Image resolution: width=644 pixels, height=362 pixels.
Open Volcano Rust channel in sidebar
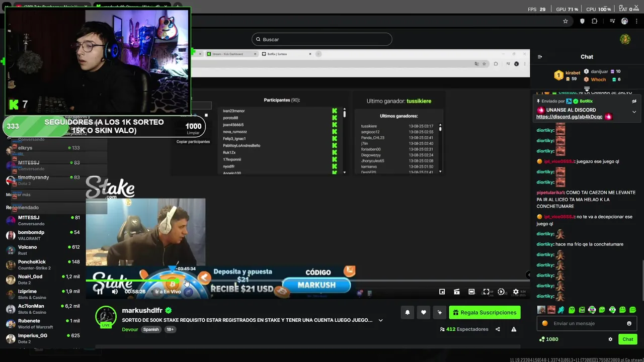tap(43, 250)
